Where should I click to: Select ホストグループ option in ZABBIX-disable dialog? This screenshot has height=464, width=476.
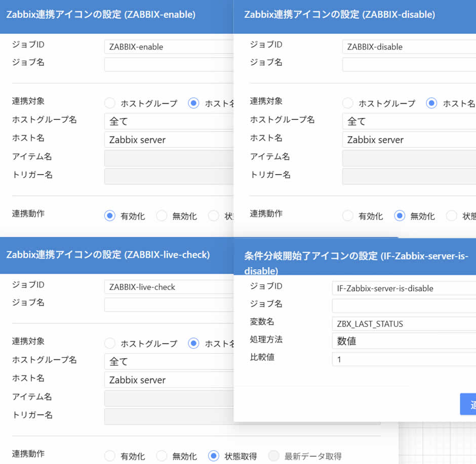349,103
